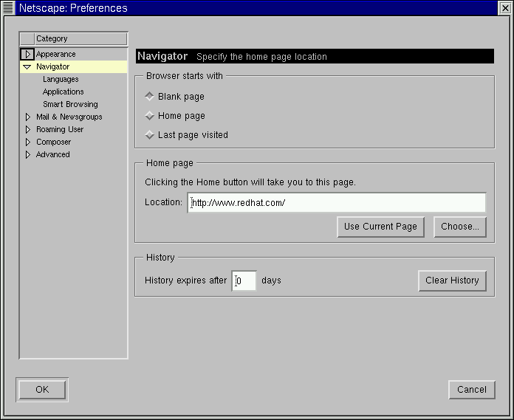Select the Home page startup option
Viewport: 514px width, 420px height.
(x=150, y=116)
